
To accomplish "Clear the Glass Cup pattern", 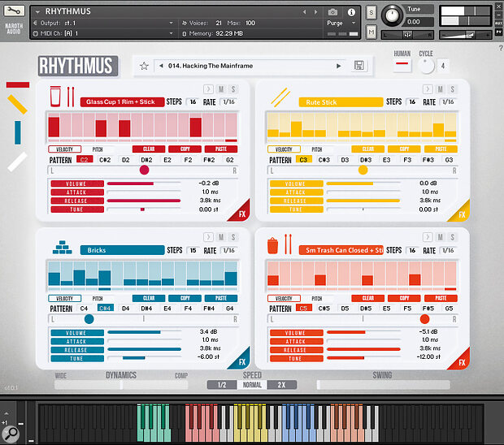I will point(149,149).
